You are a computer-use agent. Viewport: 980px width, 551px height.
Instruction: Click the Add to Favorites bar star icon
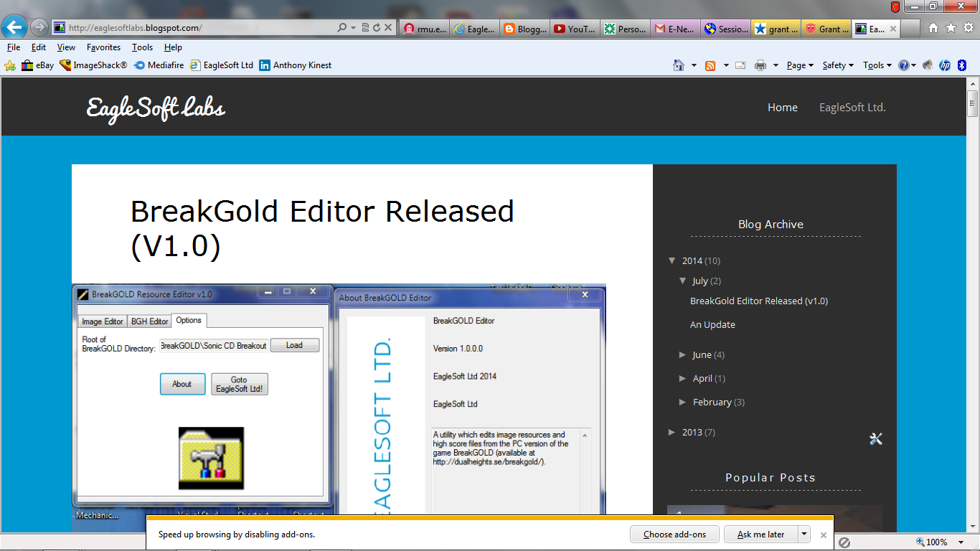pyautogui.click(x=10, y=65)
